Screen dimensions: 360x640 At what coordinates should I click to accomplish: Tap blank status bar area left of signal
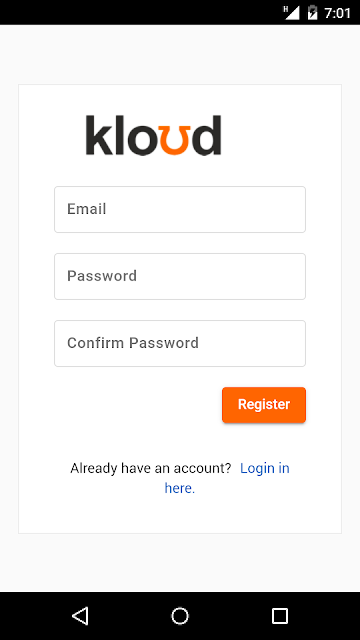pyautogui.click(x=139, y=12)
